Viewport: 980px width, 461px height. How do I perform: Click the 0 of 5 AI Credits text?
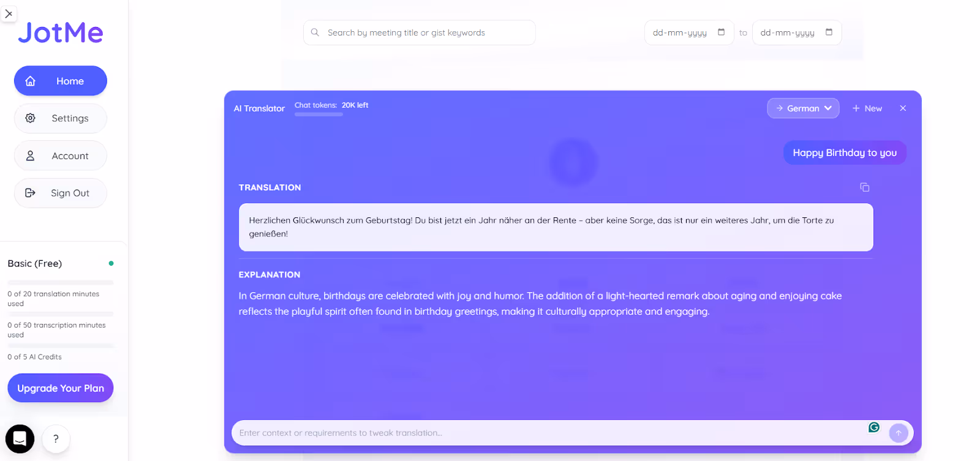[35, 357]
